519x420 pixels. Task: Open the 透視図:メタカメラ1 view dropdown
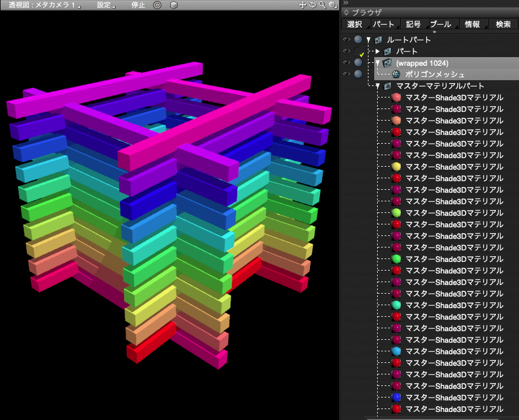coord(44,5)
